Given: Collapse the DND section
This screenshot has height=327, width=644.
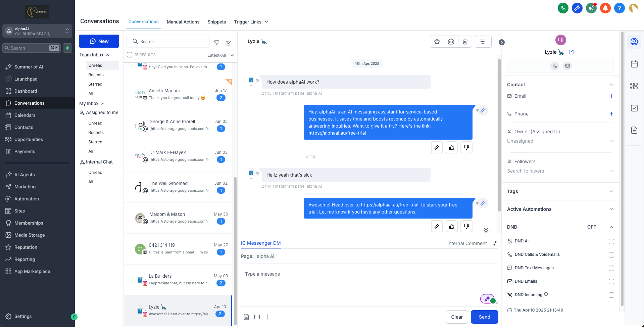Looking at the screenshot, I should point(611,227).
